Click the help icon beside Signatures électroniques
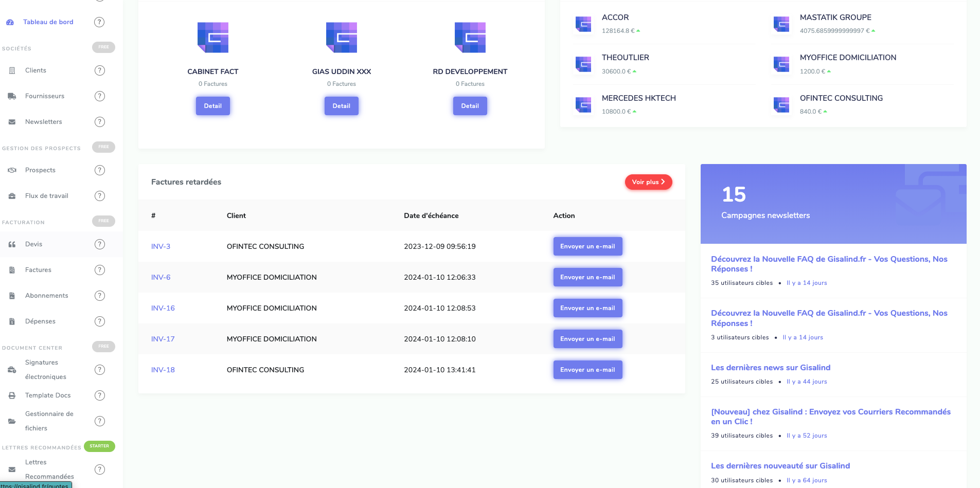 [99, 370]
